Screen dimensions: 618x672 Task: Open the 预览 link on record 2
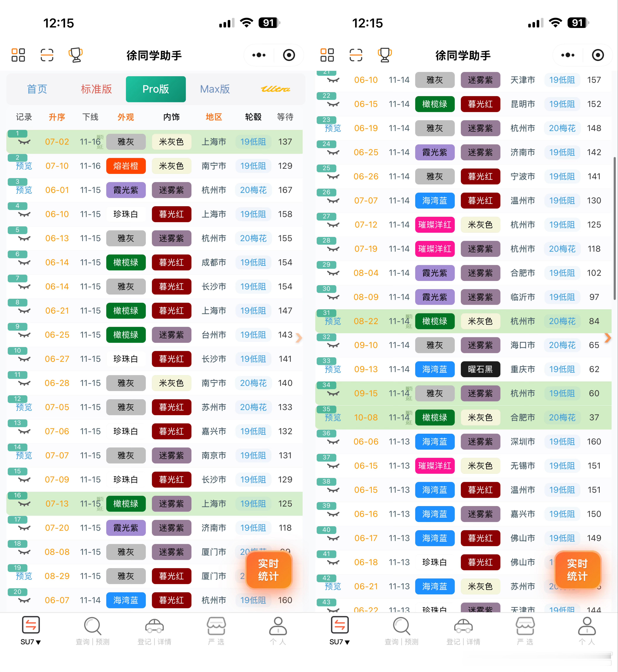(x=24, y=166)
